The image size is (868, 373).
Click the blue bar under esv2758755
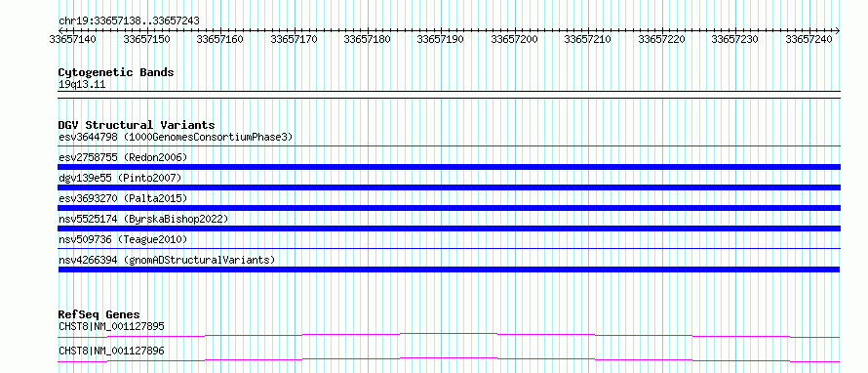coord(449,167)
